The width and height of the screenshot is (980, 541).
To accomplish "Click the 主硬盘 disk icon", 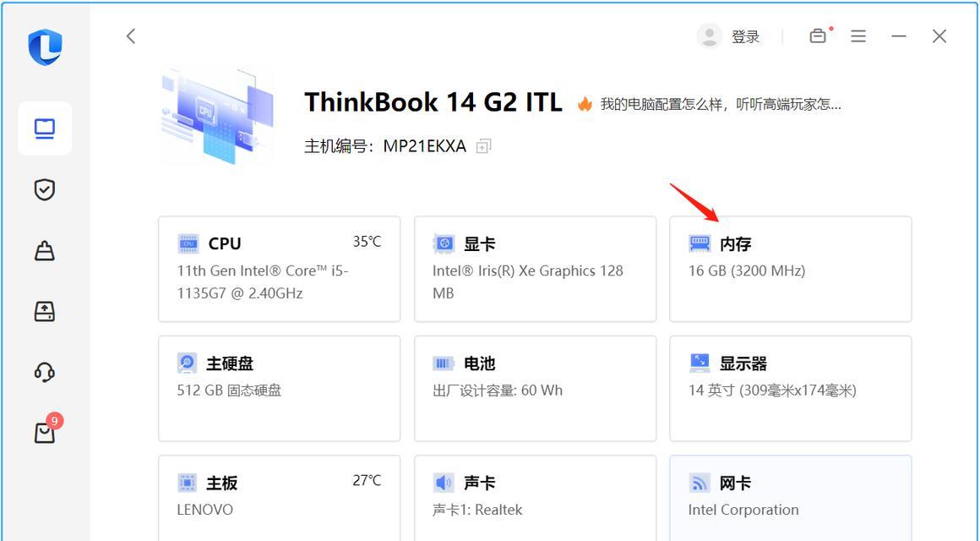I will tap(188, 363).
